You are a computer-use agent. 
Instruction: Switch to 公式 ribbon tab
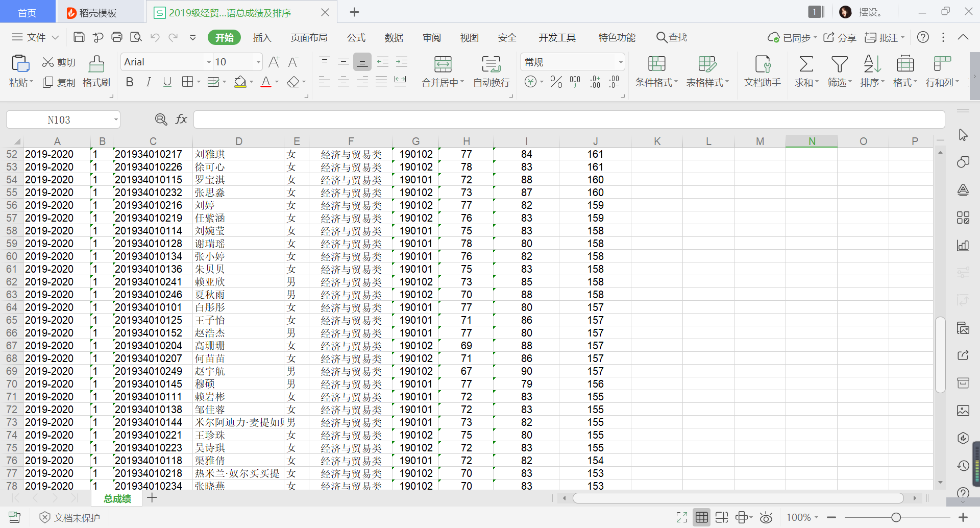356,37
